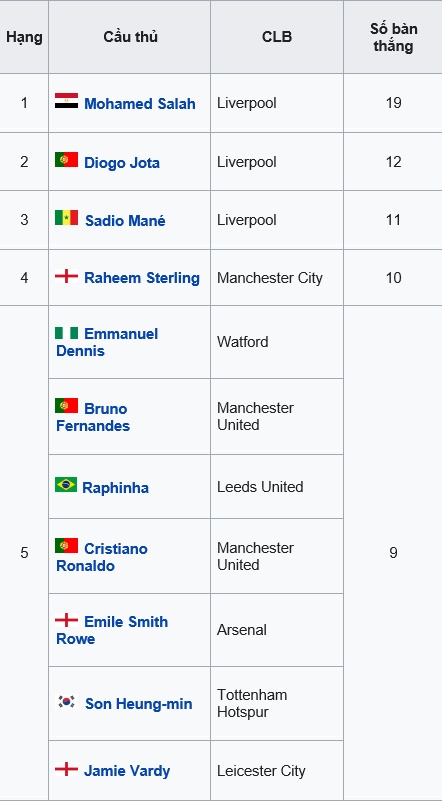442x803 pixels.
Task: Open Raheem Sterling's page link
Action: 142,278
